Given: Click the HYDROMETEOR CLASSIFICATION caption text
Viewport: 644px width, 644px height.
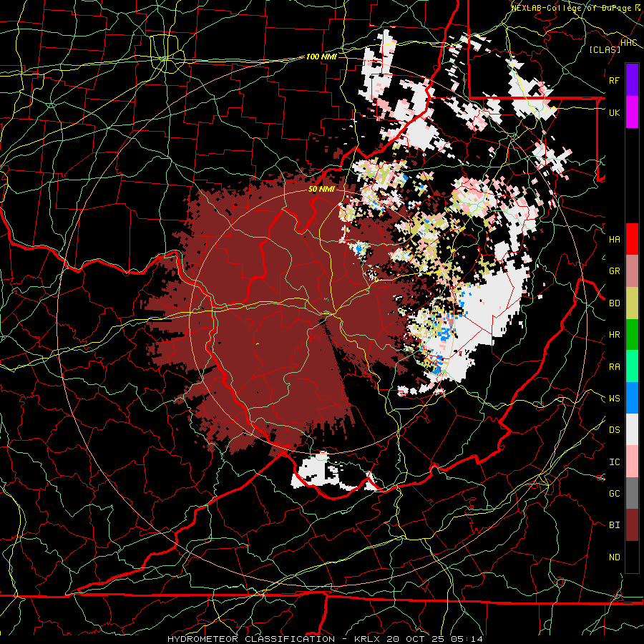Looking at the screenshot, I should point(251,639).
